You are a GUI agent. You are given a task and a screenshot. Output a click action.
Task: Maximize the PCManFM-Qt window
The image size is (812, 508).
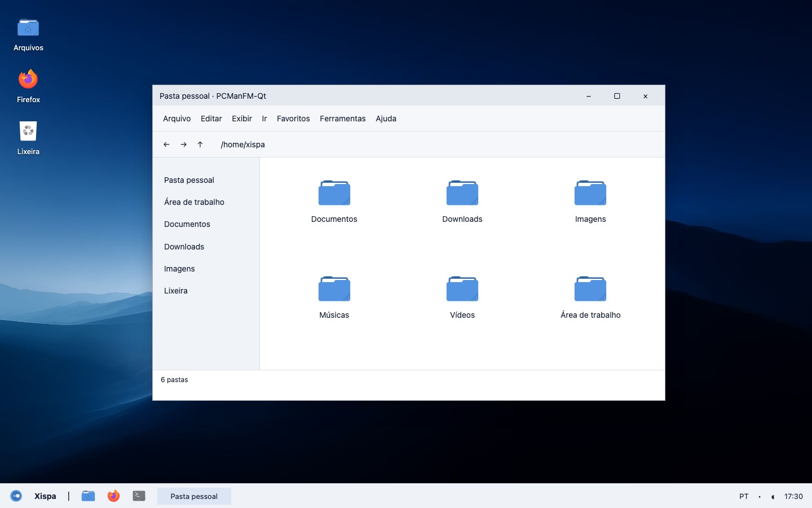point(617,96)
